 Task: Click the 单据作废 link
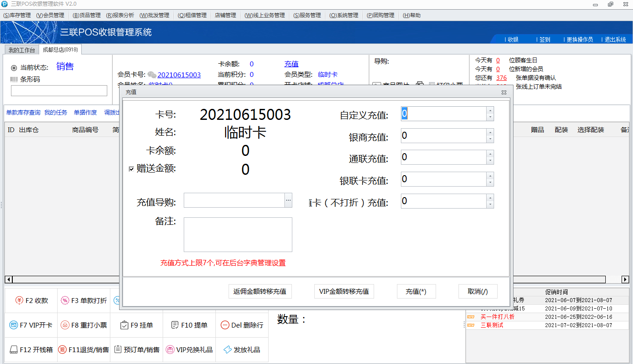[x=85, y=112]
